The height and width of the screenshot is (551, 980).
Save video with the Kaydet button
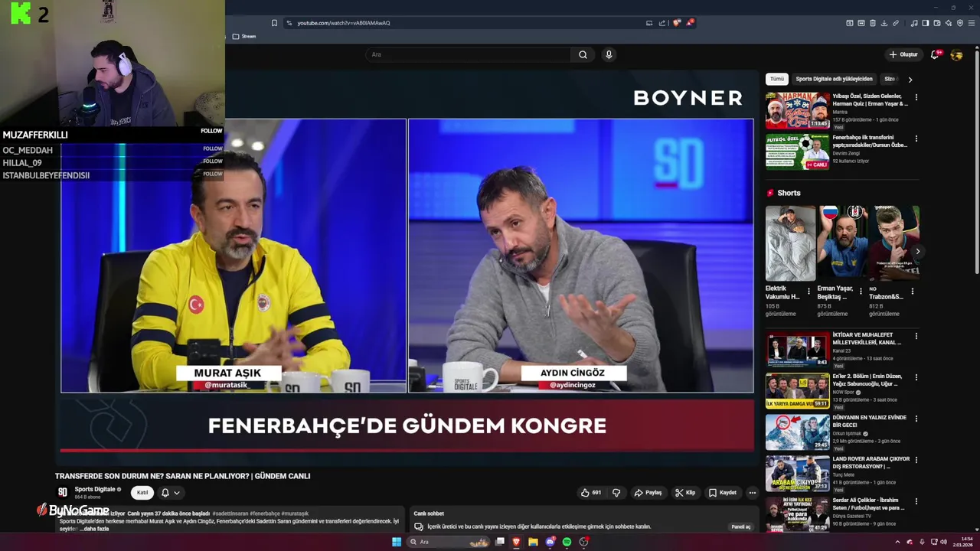[x=723, y=493]
